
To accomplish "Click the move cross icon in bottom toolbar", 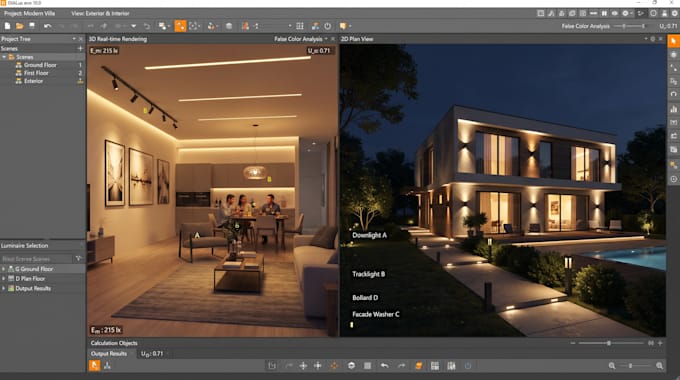I will click(303, 366).
